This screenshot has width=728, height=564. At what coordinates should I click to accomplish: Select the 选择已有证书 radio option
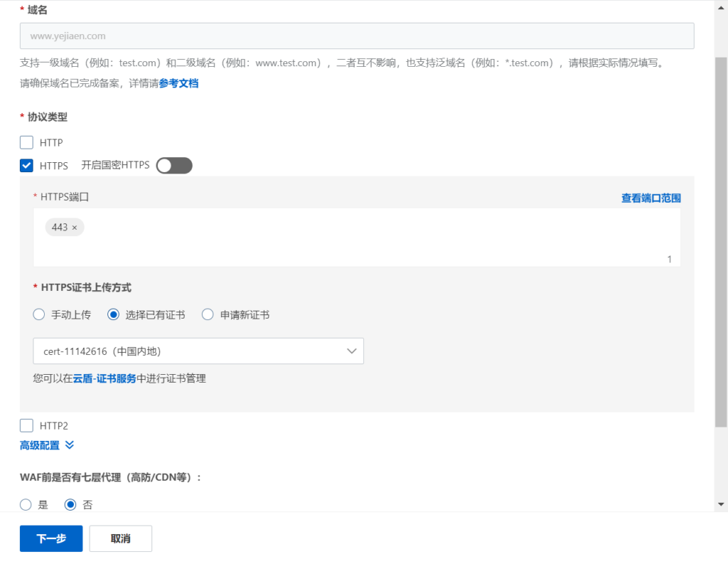tap(113, 314)
